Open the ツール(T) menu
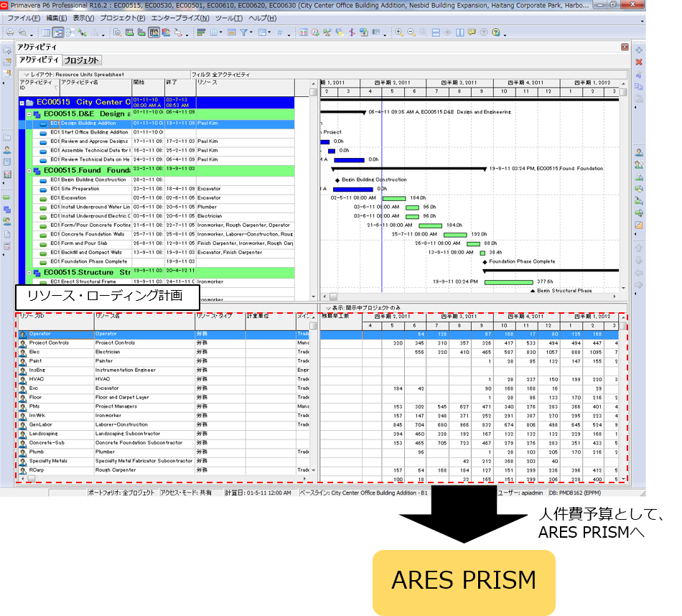This screenshot has width=682, height=616. (x=229, y=18)
